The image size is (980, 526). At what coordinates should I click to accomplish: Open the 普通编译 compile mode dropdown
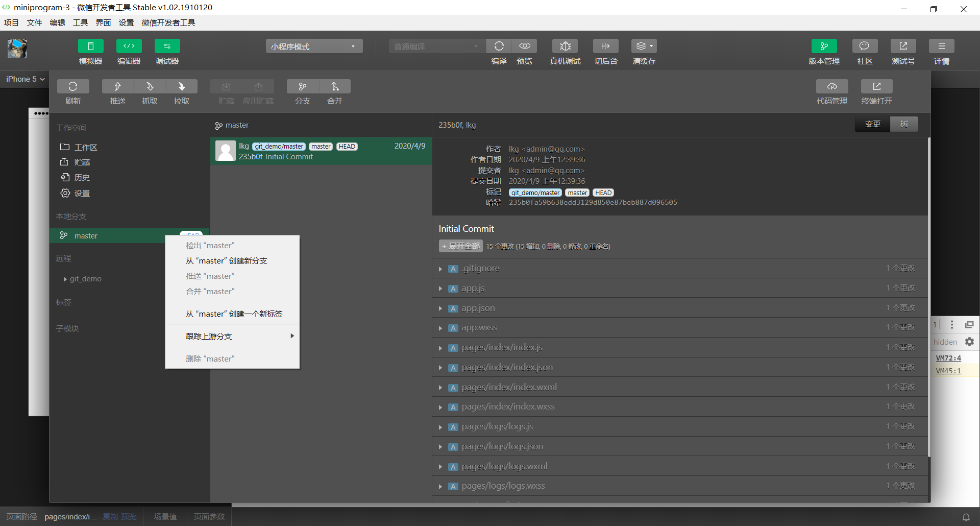pyautogui.click(x=436, y=46)
